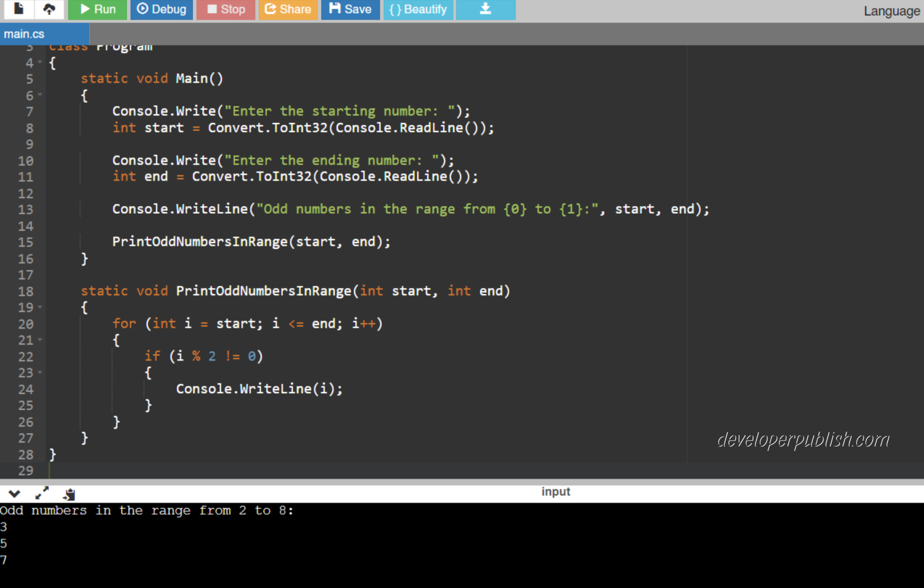
Task: Expand the console using the diagonal arrows icon
Action: (x=41, y=493)
